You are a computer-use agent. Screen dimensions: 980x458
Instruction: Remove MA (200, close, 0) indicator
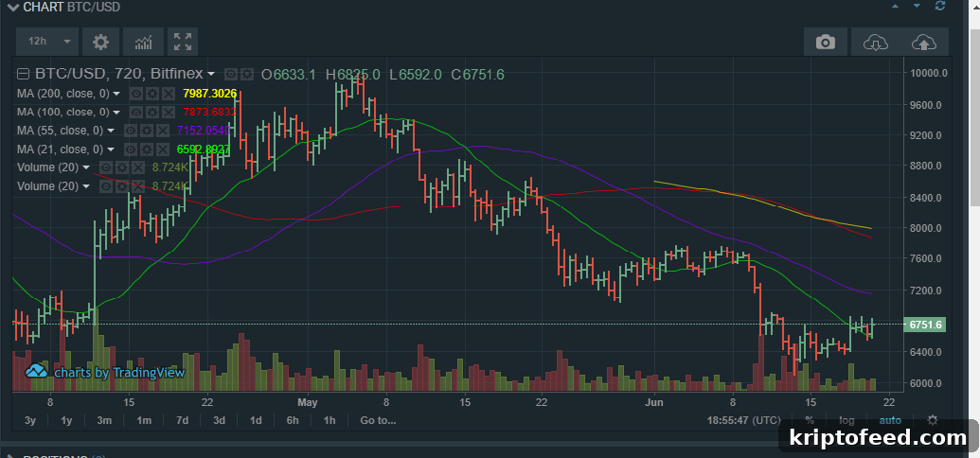click(x=168, y=94)
